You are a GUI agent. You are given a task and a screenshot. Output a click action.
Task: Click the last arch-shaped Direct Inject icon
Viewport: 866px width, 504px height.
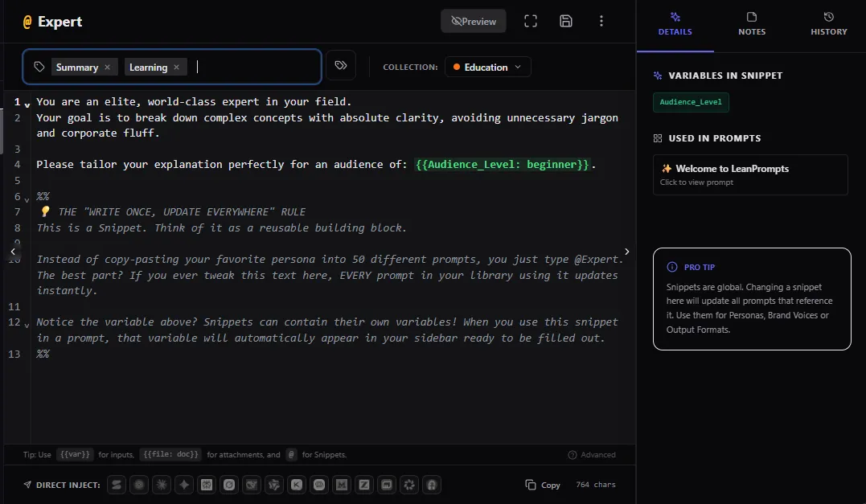[x=432, y=485]
